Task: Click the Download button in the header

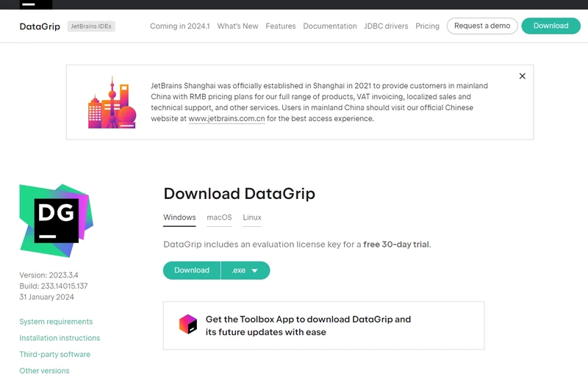Action: [x=551, y=26]
